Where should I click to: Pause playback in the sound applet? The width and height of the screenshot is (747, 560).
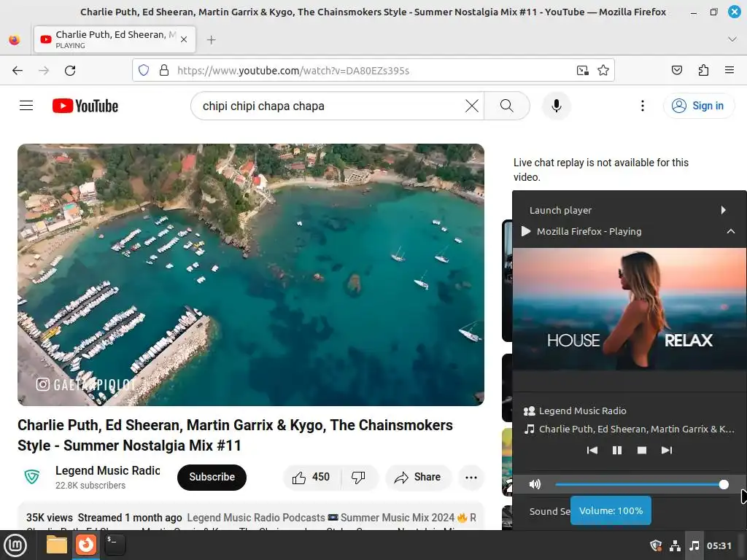(617, 450)
